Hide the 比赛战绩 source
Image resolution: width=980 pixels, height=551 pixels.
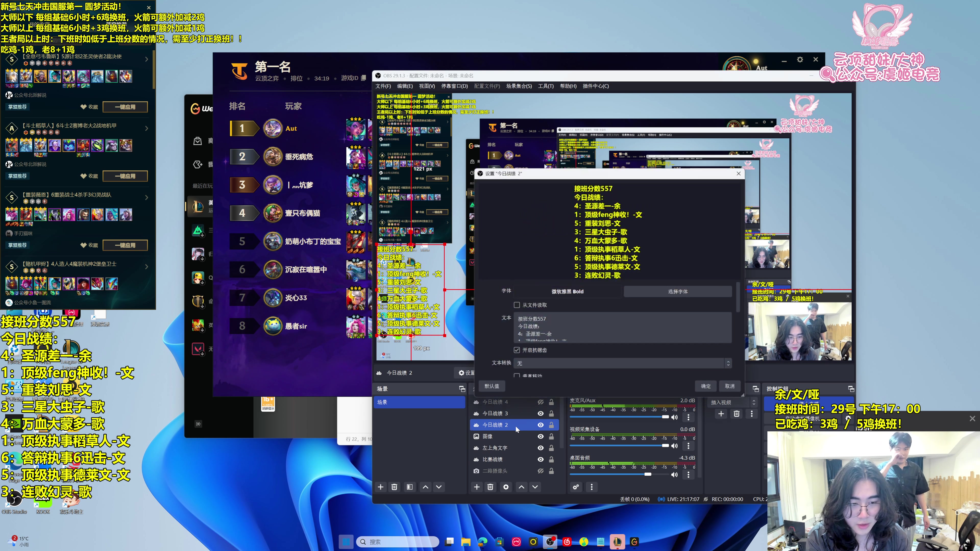(541, 459)
